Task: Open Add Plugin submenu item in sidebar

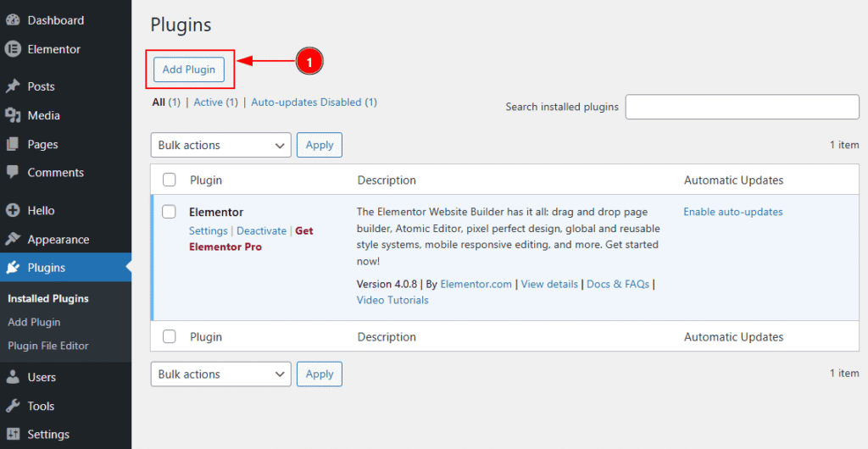Action: tap(34, 322)
